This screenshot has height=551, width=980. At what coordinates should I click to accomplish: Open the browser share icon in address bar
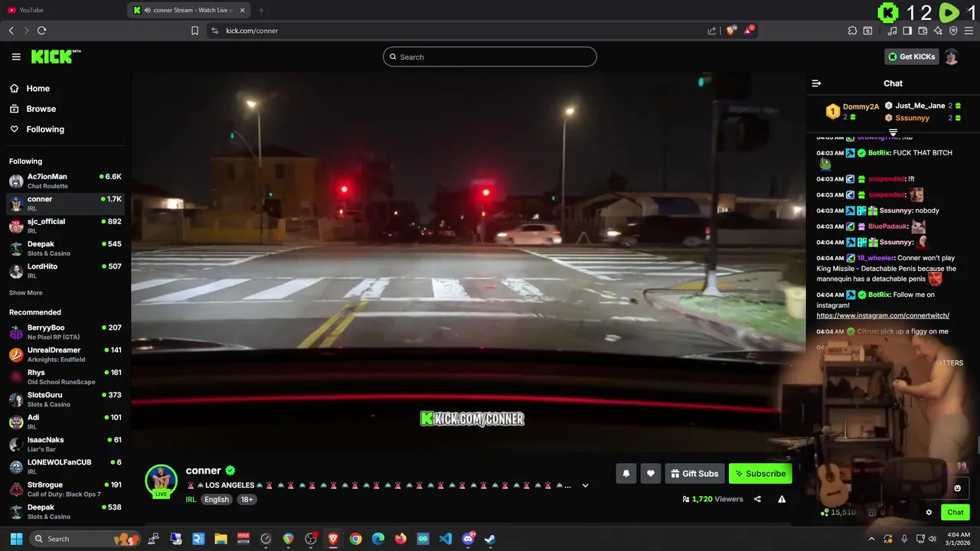(712, 31)
